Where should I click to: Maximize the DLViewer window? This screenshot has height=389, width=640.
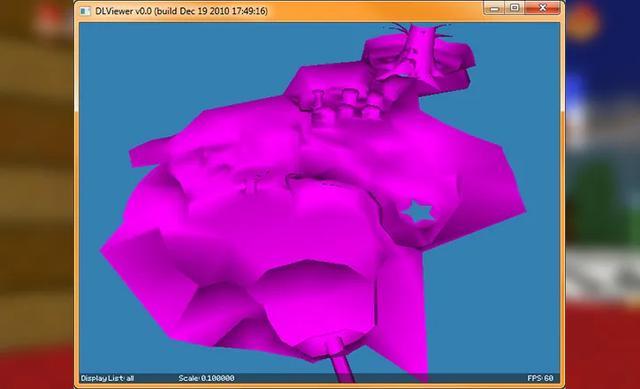coord(515,8)
